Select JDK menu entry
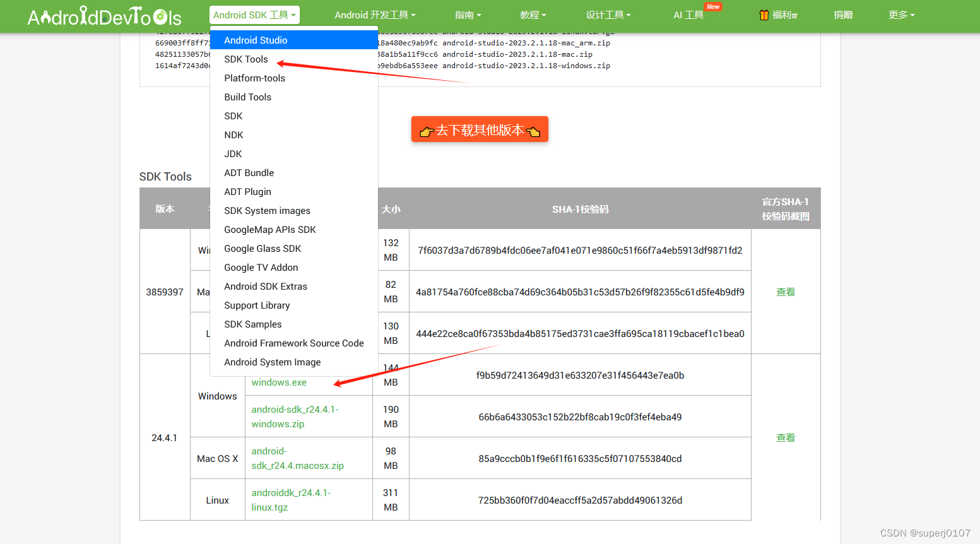 (294, 153)
